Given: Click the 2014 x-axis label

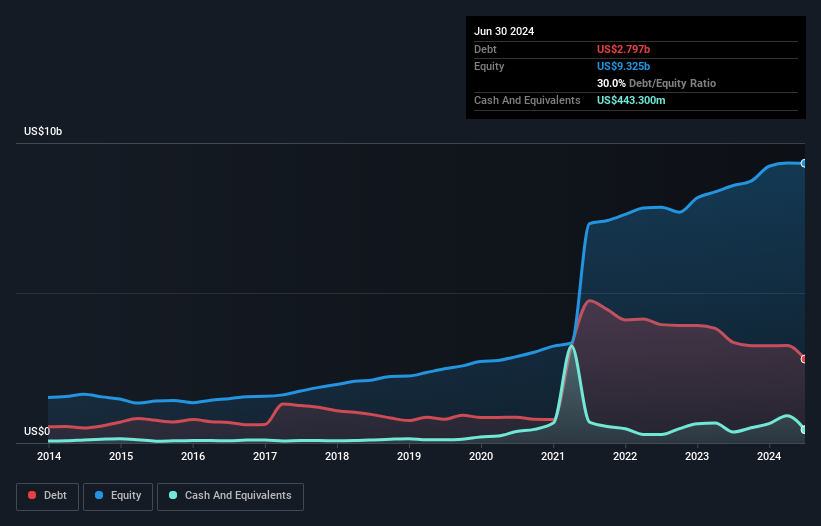Looking at the screenshot, I should pyautogui.click(x=49, y=456).
